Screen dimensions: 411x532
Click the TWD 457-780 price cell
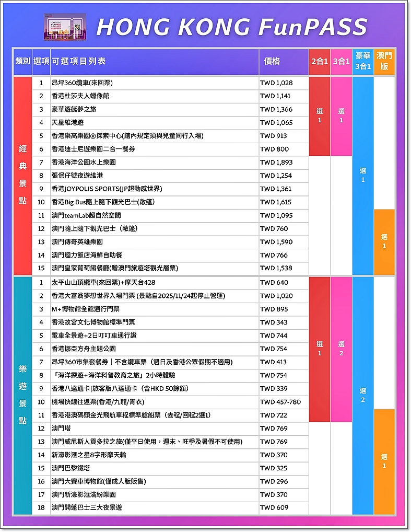click(x=280, y=402)
